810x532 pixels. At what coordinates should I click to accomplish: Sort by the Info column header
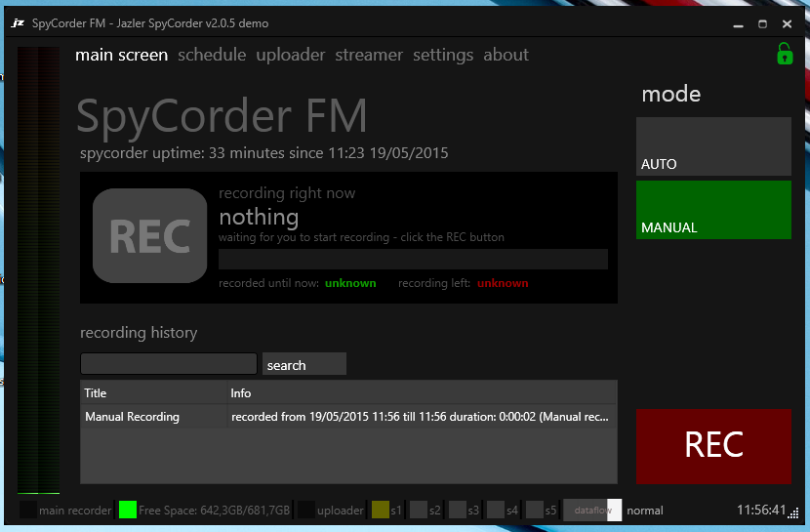(x=422, y=392)
